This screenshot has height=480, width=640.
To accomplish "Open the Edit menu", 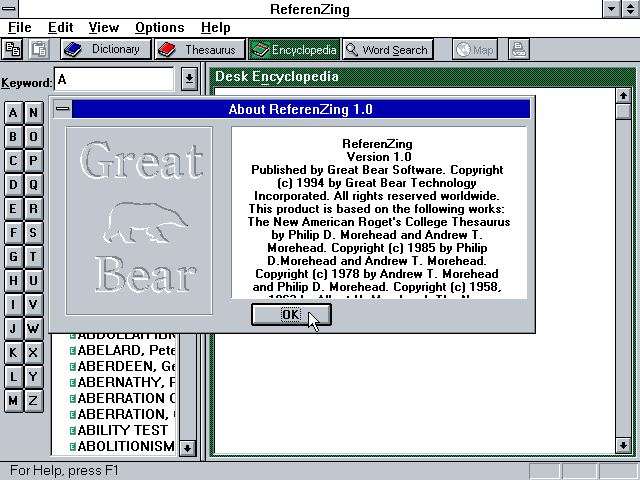I will [60, 27].
